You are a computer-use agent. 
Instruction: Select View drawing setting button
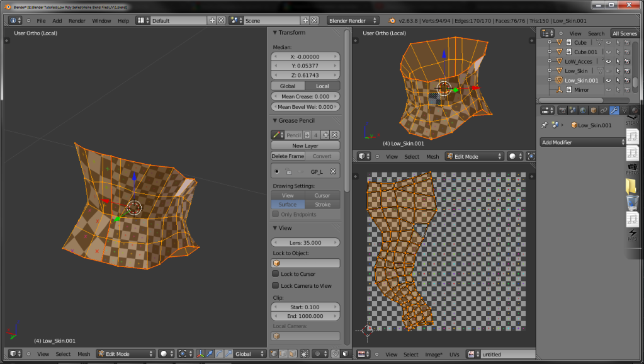(288, 195)
